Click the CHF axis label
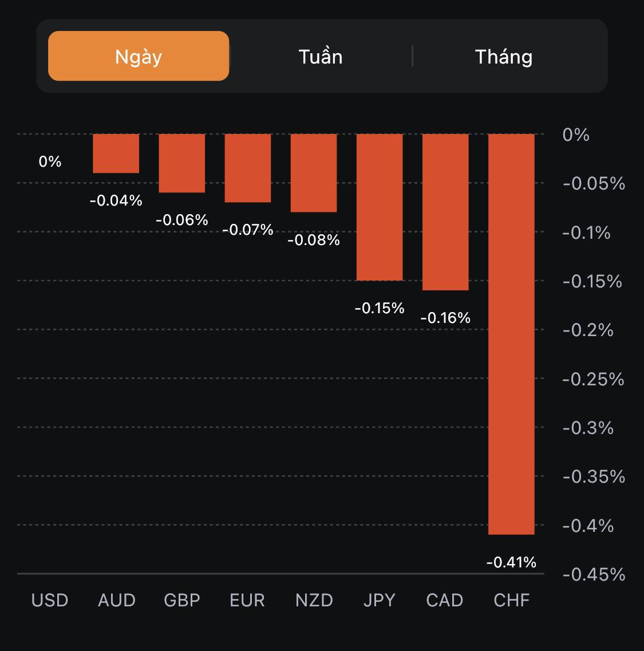 tap(512, 600)
